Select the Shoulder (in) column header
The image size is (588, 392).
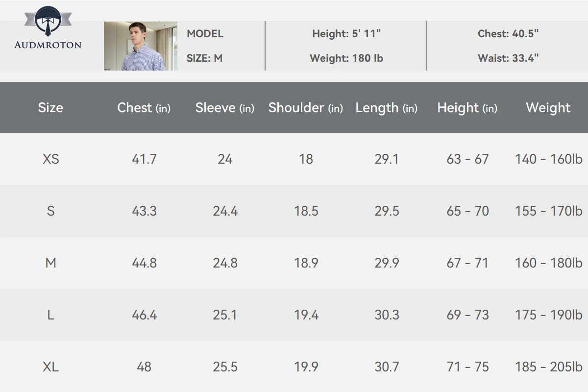pyautogui.click(x=306, y=108)
